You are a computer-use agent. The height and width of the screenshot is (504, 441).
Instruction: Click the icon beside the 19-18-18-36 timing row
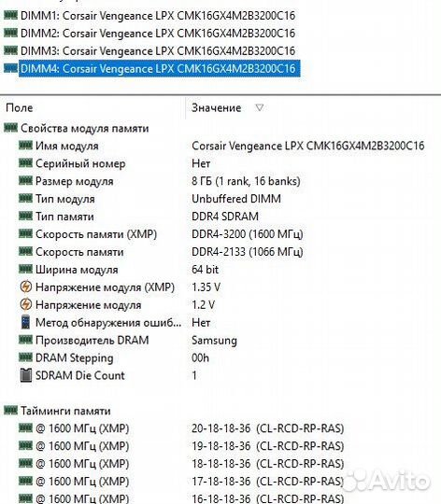[x=25, y=446]
